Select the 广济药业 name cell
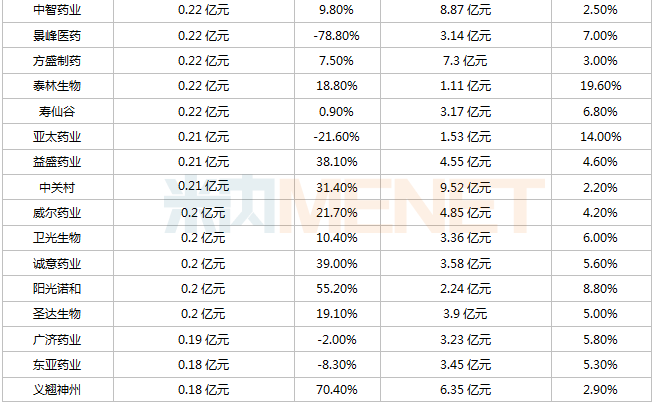The height and width of the screenshot is (404, 654). click(57, 339)
